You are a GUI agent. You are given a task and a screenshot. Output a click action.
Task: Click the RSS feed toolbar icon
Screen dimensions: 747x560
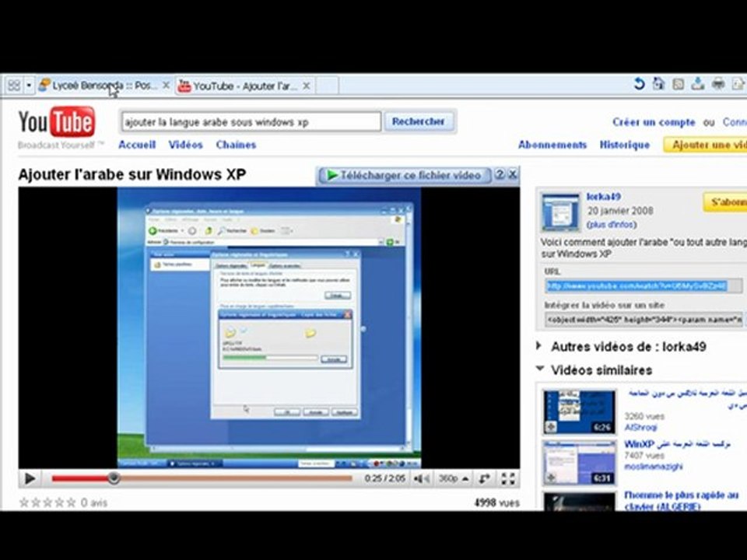pyautogui.click(x=678, y=84)
